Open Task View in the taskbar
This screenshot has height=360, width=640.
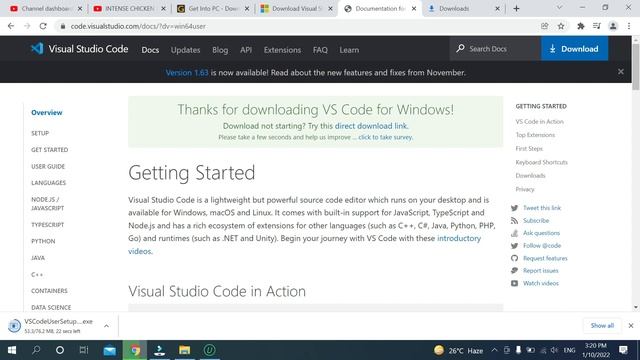(x=84, y=350)
